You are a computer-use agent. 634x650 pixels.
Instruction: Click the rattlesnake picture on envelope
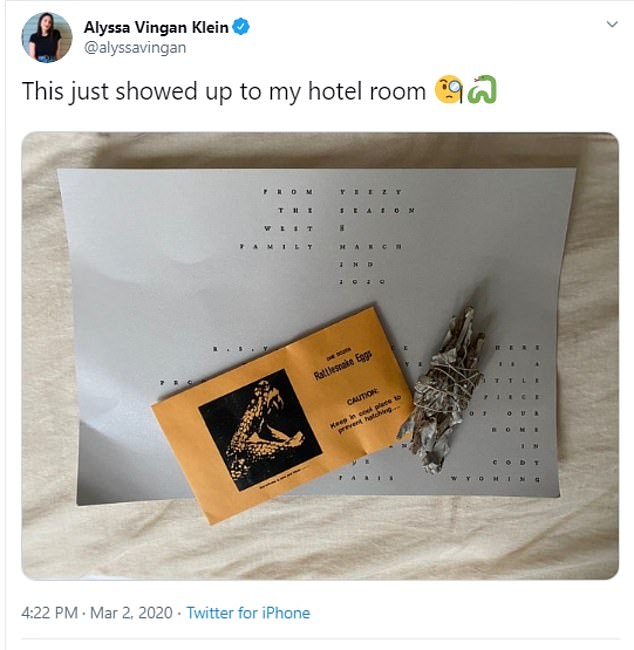(x=260, y=430)
